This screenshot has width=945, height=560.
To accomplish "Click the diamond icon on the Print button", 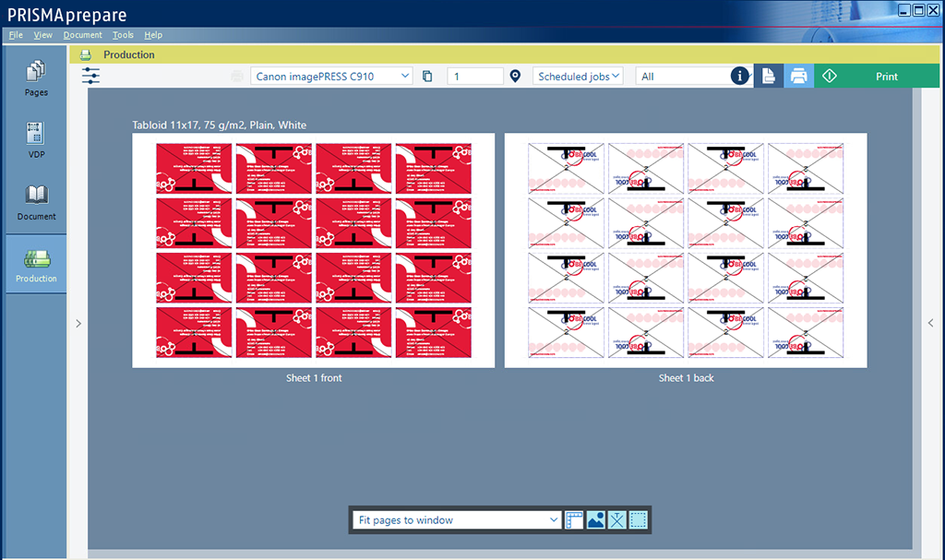I will click(830, 76).
